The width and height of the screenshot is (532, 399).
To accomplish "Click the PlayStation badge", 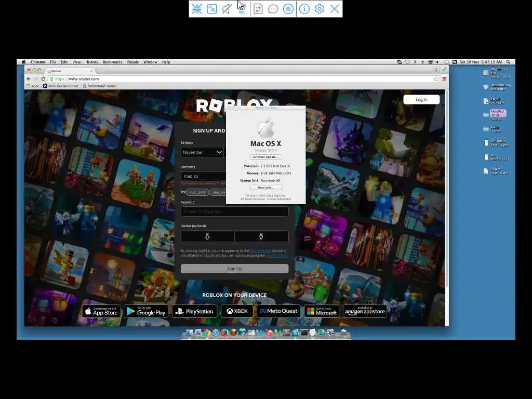I will click(x=194, y=311).
